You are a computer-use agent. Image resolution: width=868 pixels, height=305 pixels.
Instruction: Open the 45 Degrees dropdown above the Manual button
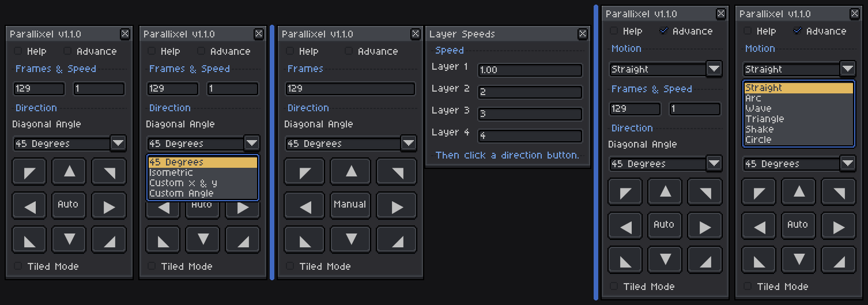click(409, 143)
